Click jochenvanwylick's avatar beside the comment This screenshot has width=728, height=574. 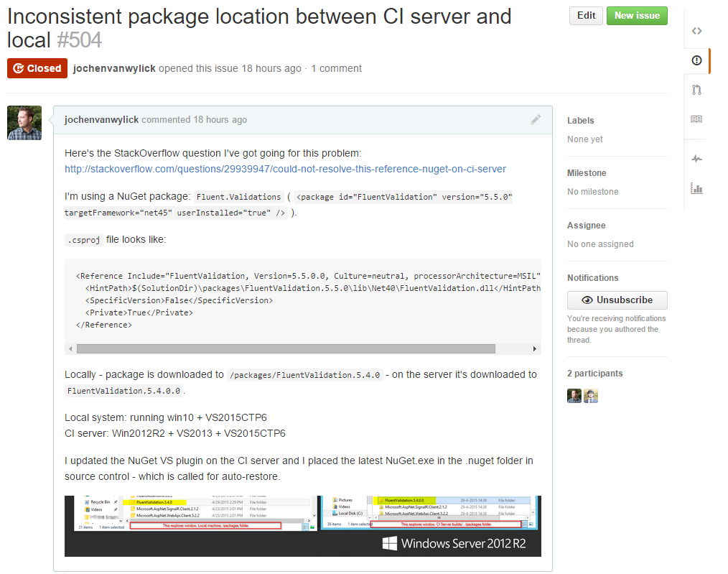point(24,123)
